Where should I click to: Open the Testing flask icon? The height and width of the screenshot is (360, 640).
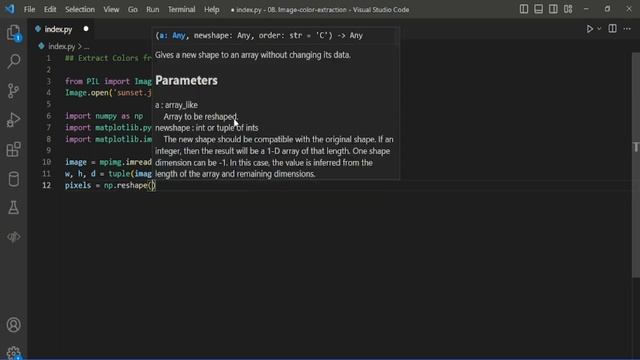[13, 208]
